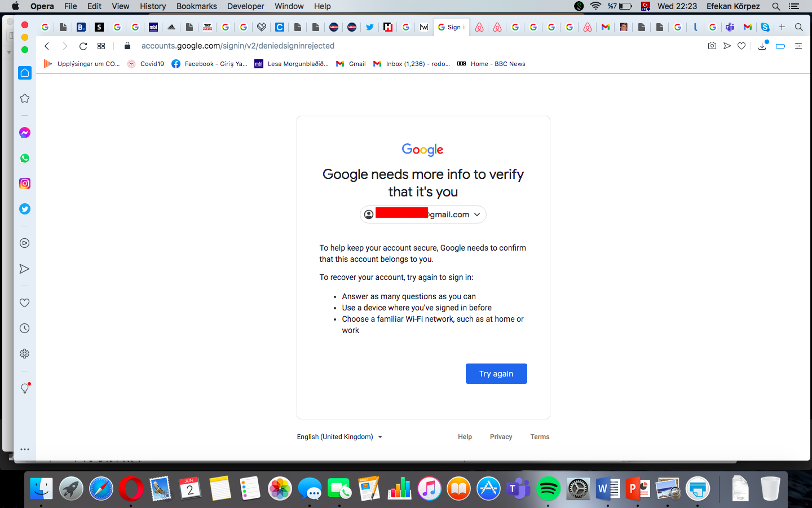Open the sidebar Settings gear
The width and height of the screenshot is (812, 508).
[x=25, y=354]
